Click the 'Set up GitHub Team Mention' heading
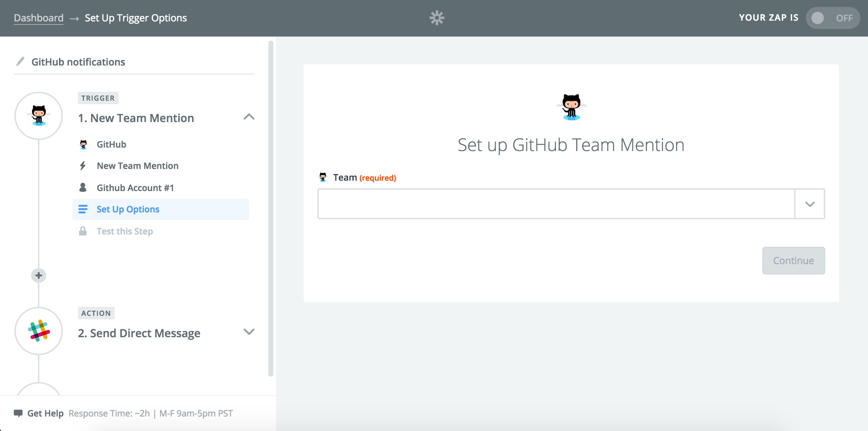This screenshot has height=431, width=868. pyautogui.click(x=571, y=145)
